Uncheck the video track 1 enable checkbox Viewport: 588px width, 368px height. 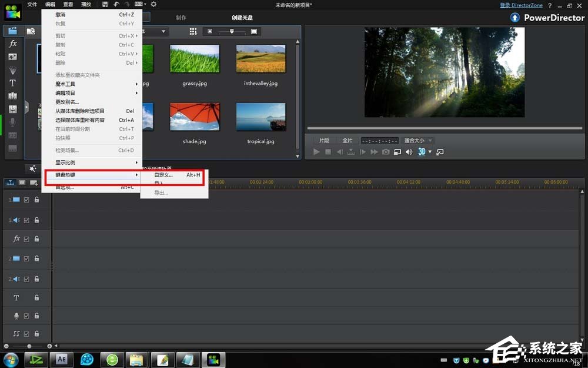click(x=26, y=200)
